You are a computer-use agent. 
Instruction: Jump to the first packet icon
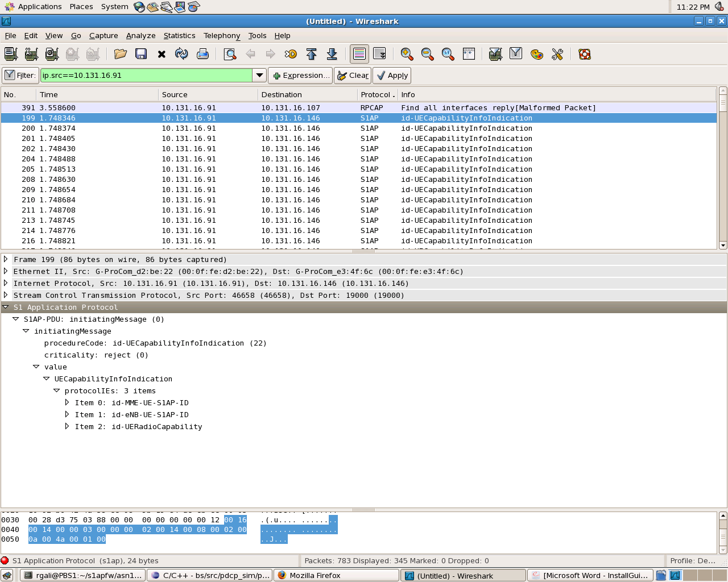click(311, 54)
